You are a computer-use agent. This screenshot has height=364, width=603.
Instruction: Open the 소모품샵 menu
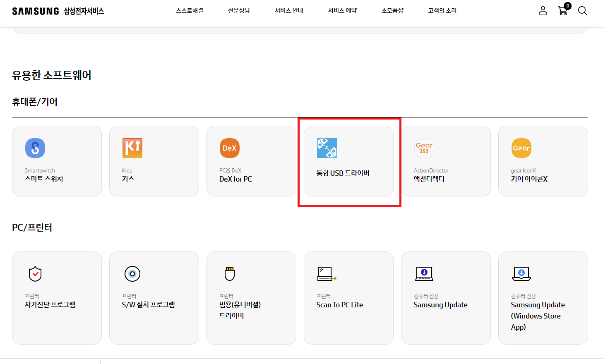pyautogui.click(x=392, y=11)
